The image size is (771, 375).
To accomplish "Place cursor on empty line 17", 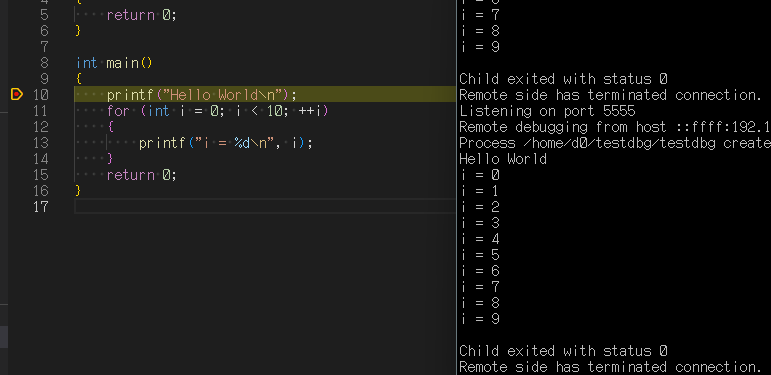I will (266, 206).
